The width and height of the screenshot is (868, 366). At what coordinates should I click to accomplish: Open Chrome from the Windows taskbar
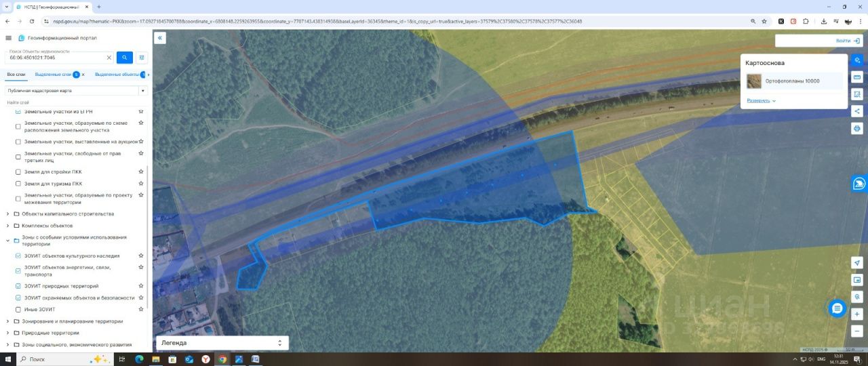222,359
